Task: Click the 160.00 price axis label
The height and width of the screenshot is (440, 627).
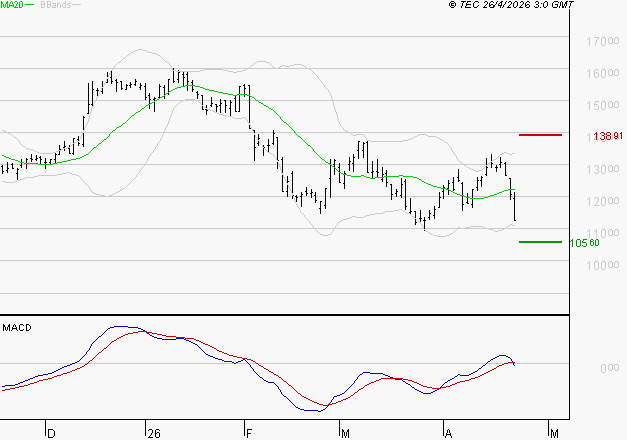Action: [603, 73]
